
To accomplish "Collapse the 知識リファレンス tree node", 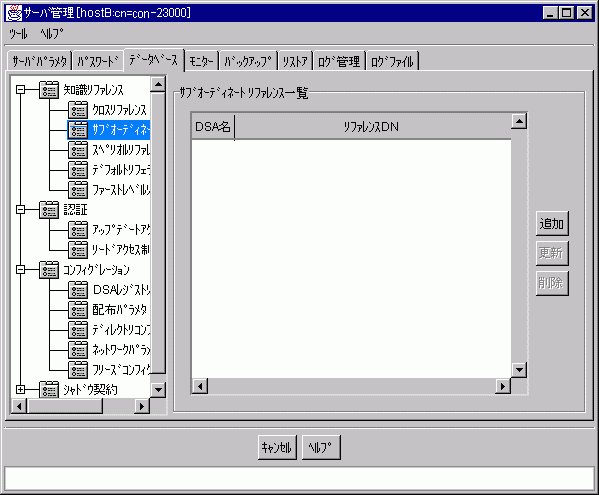I will coord(20,90).
